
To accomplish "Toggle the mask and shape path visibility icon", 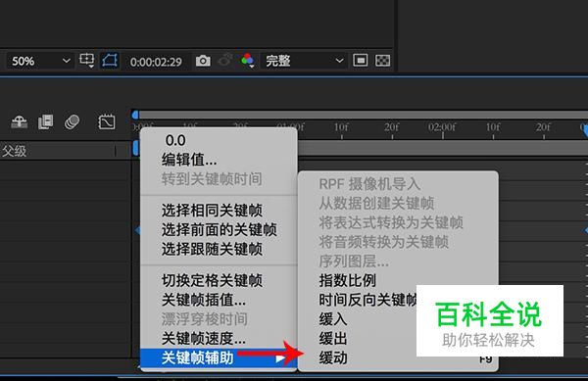I will [x=110, y=61].
